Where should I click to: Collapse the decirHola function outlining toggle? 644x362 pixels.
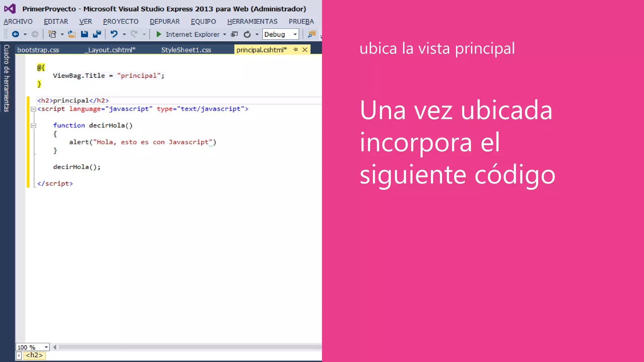(33, 126)
